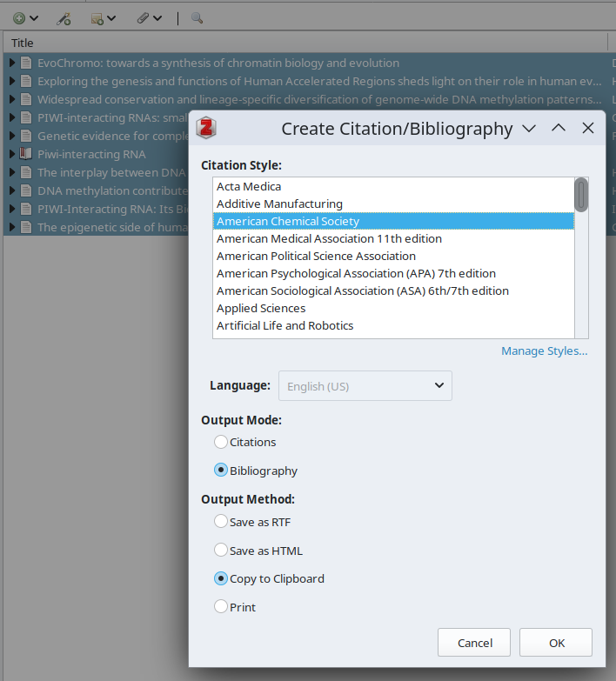Image resolution: width=616 pixels, height=681 pixels.
Task: Select the EvoChromo article title
Action: point(218,63)
